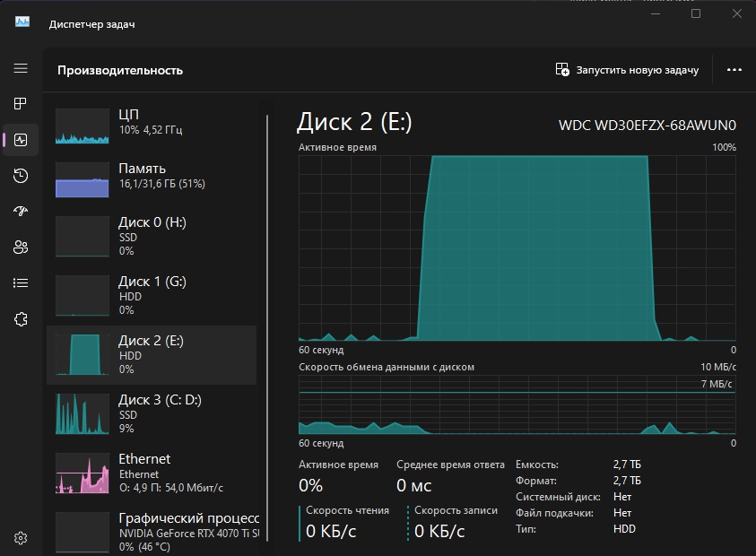Click the active time 0% value

[x=310, y=485]
